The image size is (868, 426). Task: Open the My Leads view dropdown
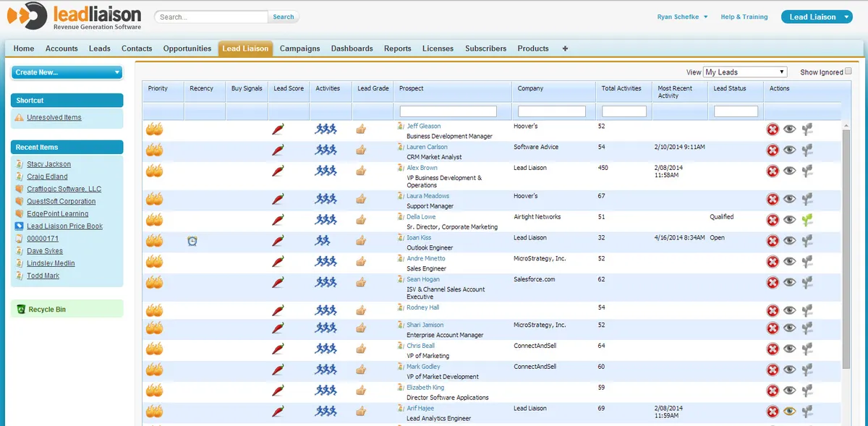(x=745, y=72)
